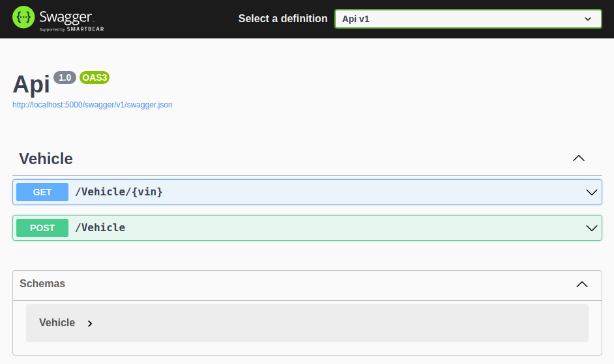The width and height of the screenshot is (614, 364).
Task: Expand the Vehicle schema arrow
Action: [90, 324]
